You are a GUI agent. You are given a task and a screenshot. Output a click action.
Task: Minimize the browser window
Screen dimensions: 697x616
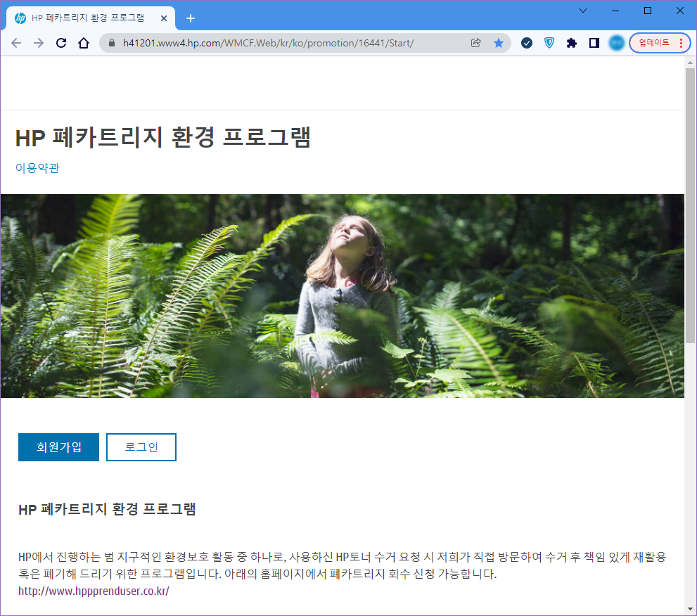coord(615,11)
